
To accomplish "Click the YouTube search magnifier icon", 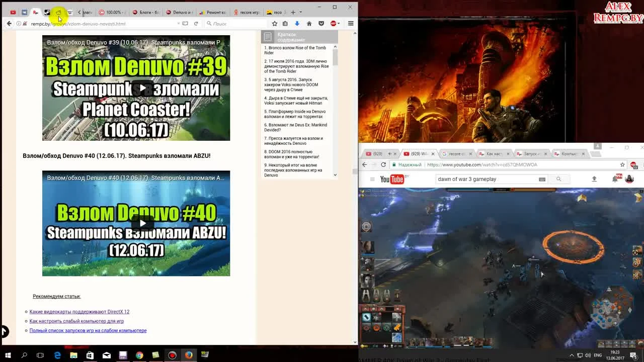I will pos(558,178).
